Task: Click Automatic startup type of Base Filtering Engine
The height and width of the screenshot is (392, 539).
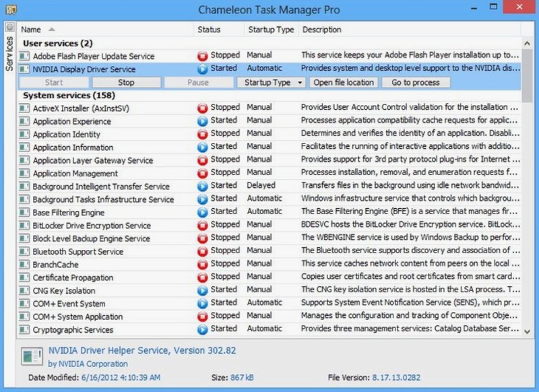Action: (264, 211)
